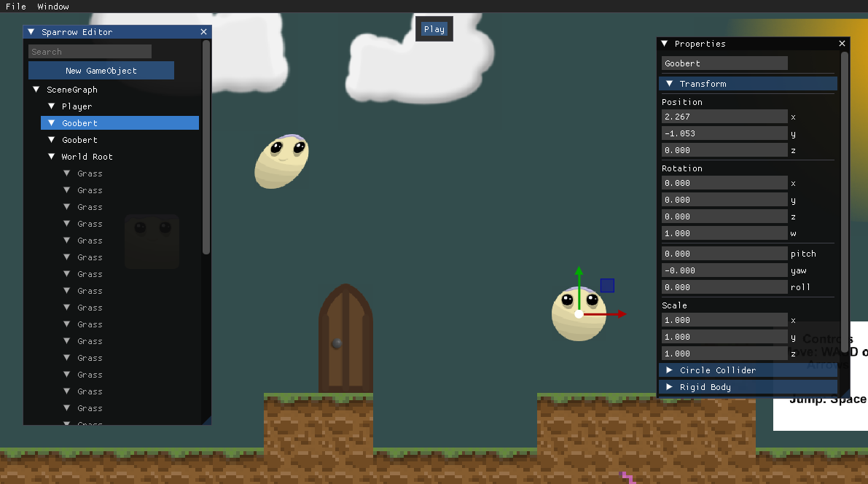Collapse the World Root node arrow
This screenshot has width=868, height=484.
(x=52, y=156)
